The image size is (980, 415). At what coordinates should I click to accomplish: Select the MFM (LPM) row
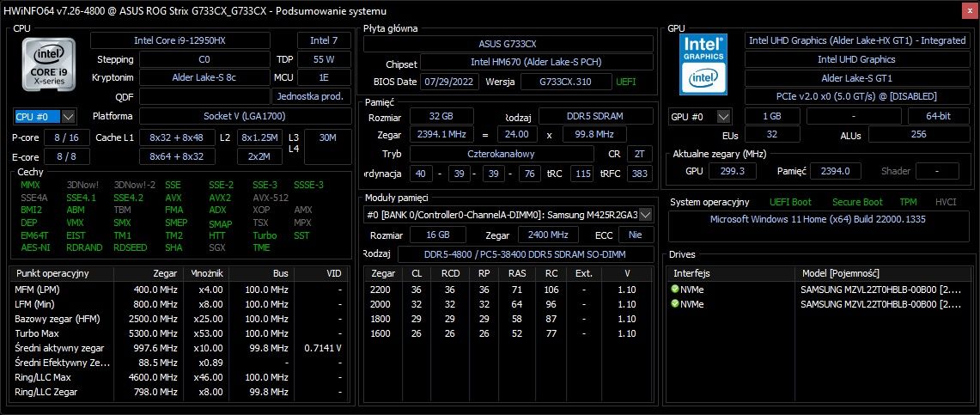(178, 290)
